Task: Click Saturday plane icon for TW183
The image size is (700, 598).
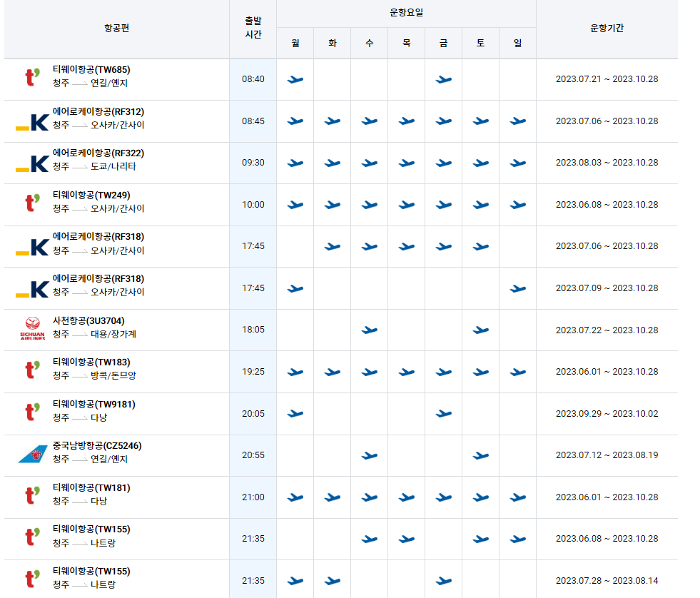Action: (x=480, y=372)
